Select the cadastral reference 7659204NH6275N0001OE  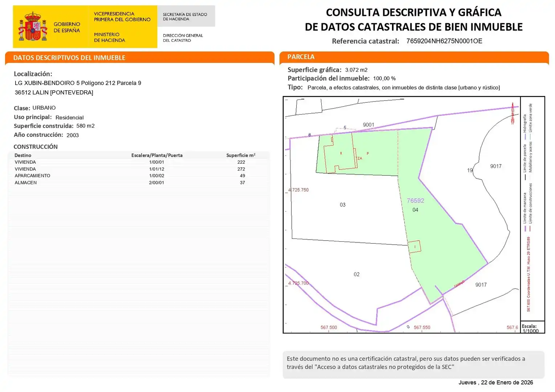(444, 41)
